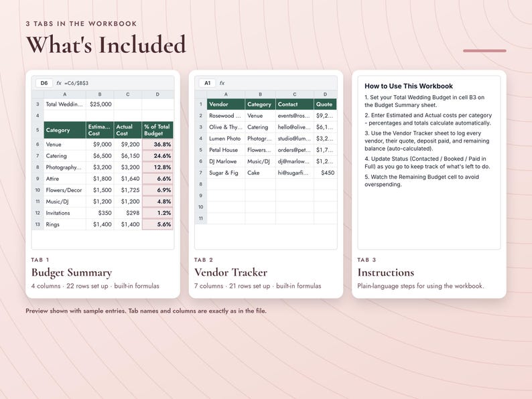The image size is (532, 399).
Task: Click the D6 cell reference box
Action: click(44, 83)
